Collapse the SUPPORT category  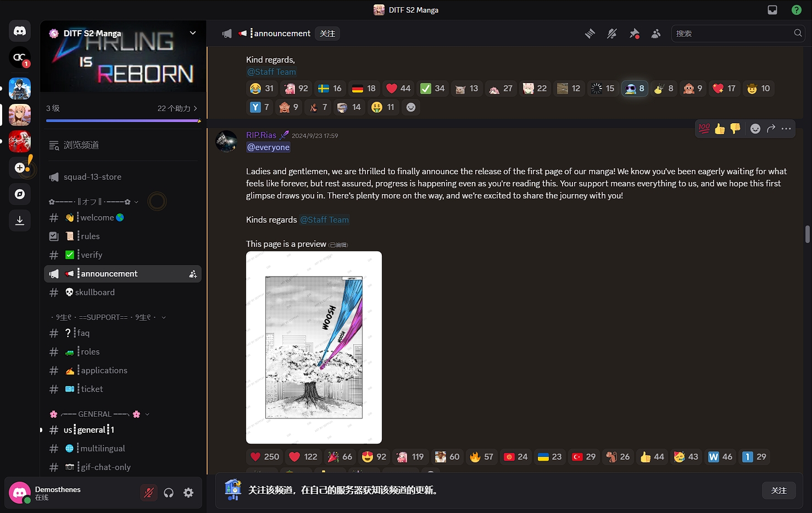click(x=107, y=317)
